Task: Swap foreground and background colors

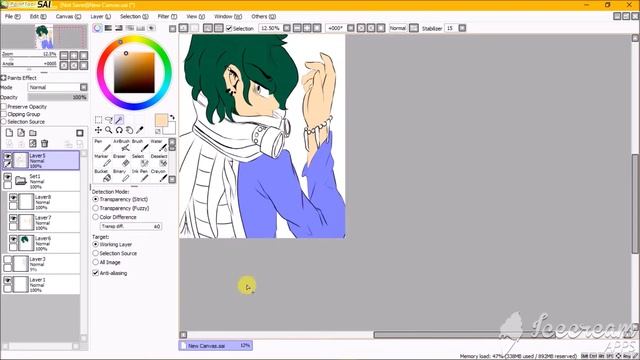Action: pyautogui.click(x=172, y=117)
